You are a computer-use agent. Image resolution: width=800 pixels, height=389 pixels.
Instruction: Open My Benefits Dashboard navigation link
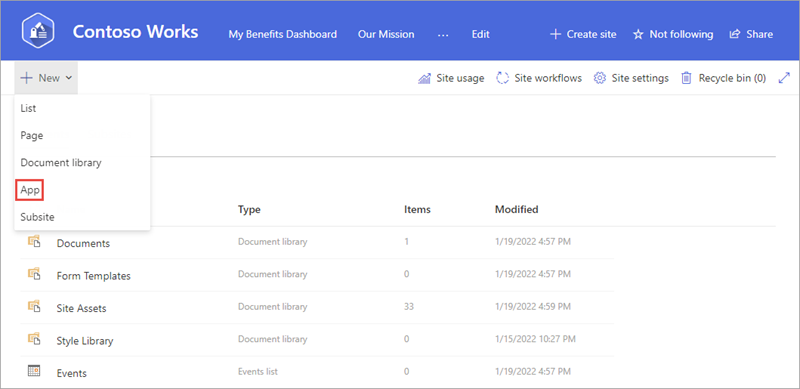tap(283, 34)
